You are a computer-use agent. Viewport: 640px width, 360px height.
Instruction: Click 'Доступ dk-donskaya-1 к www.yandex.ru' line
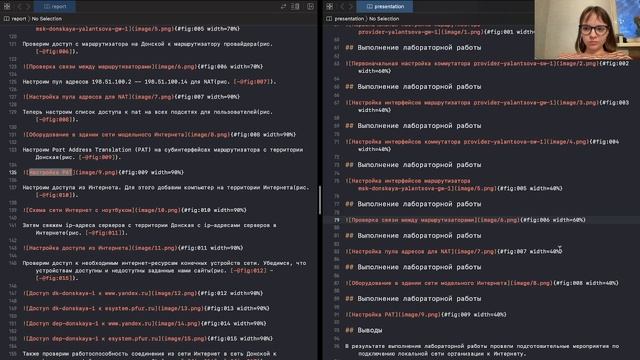point(143,293)
